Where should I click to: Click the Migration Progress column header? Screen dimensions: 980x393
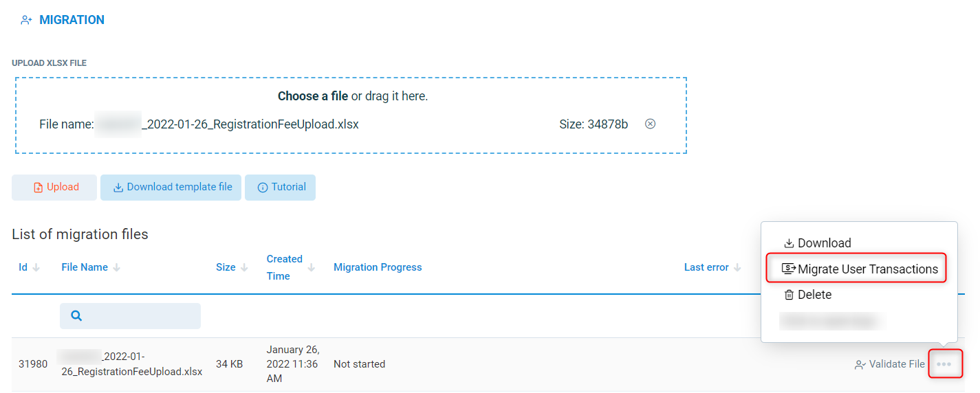[378, 267]
